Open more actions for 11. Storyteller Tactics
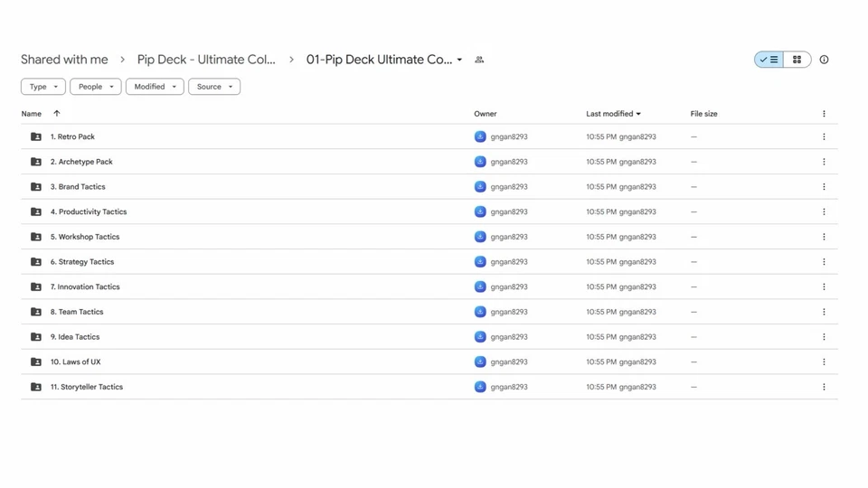This screenshot has width=868, height=488. point(824,387)
